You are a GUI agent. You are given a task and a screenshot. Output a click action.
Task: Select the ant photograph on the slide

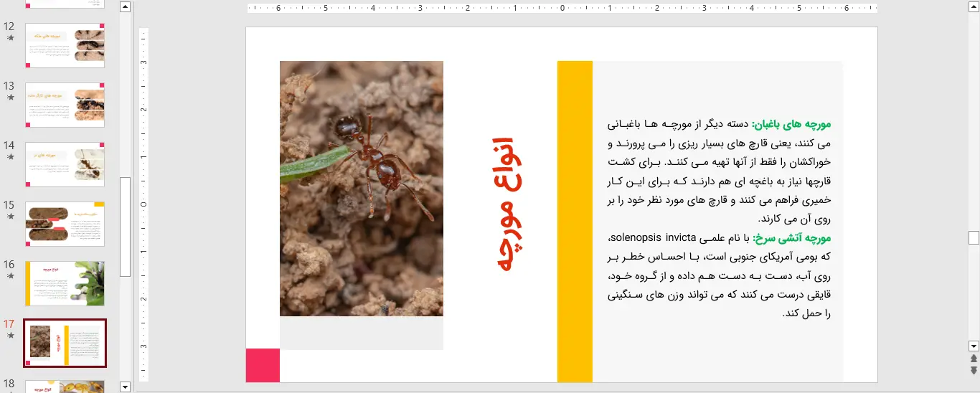tap(361, 188)
